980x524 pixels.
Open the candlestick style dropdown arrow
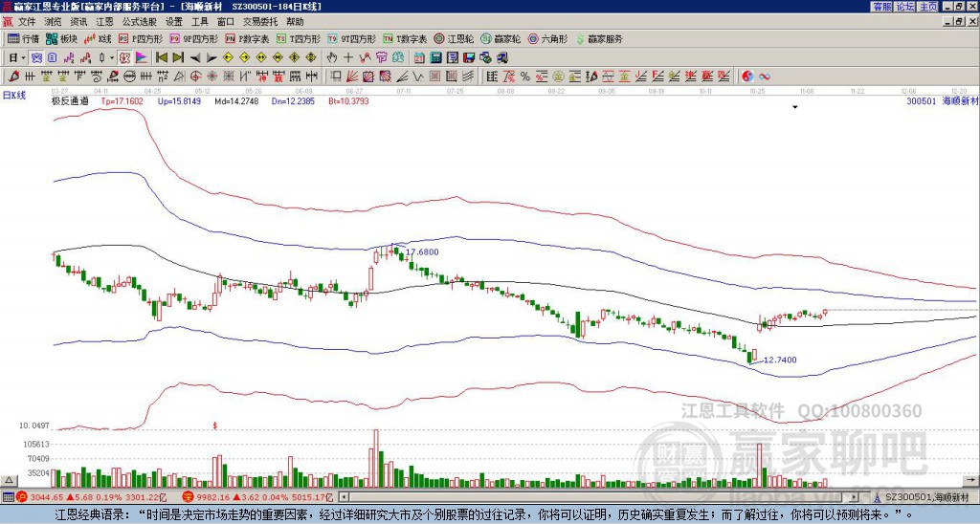112,57
